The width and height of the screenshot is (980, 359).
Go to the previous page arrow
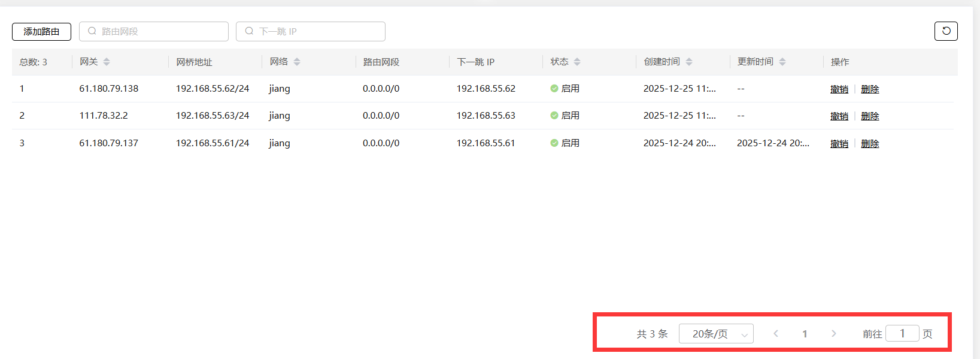coord(776,333)
